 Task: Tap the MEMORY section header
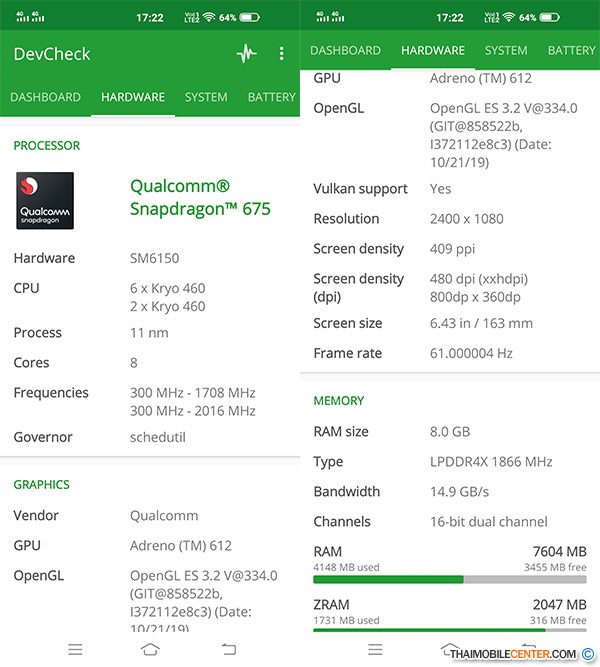pyautogui.click(x=339, y=401)
